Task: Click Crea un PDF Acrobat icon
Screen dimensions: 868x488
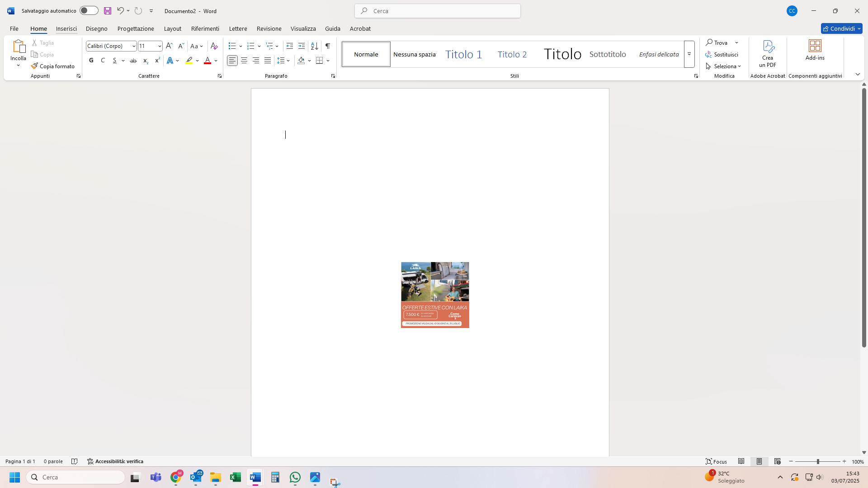Action: click(768, 54)
